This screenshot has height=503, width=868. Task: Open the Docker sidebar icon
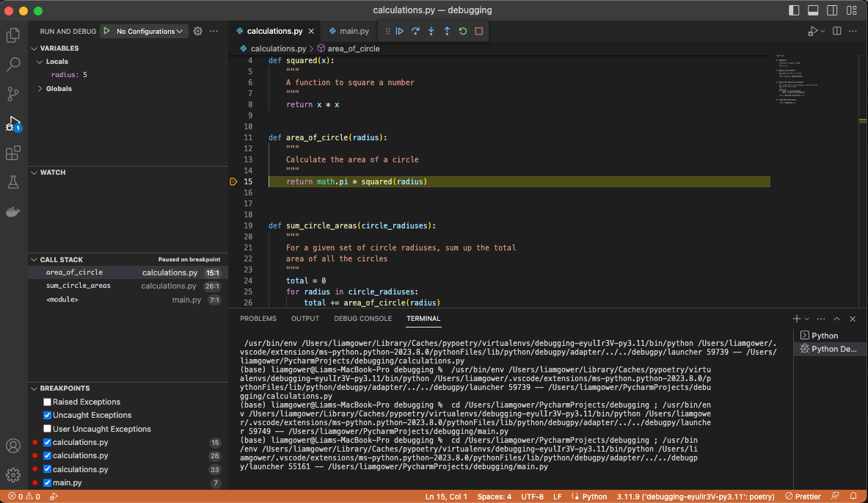[x=13, y=211]
